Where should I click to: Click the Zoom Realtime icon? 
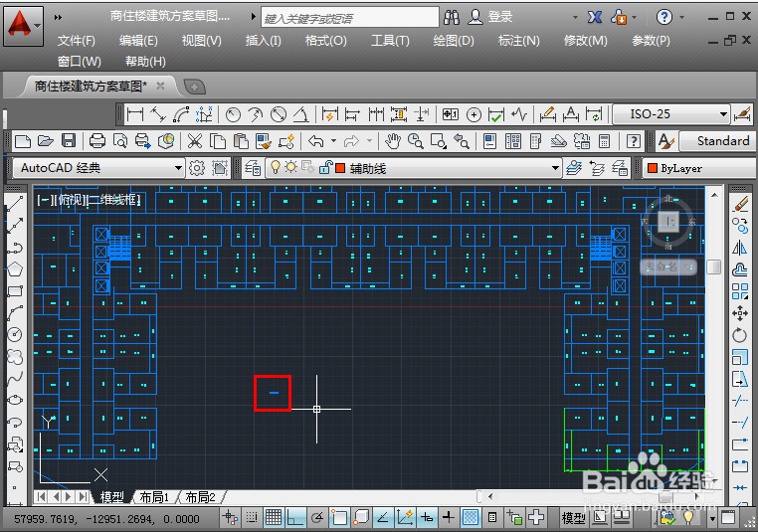(415, 141)
